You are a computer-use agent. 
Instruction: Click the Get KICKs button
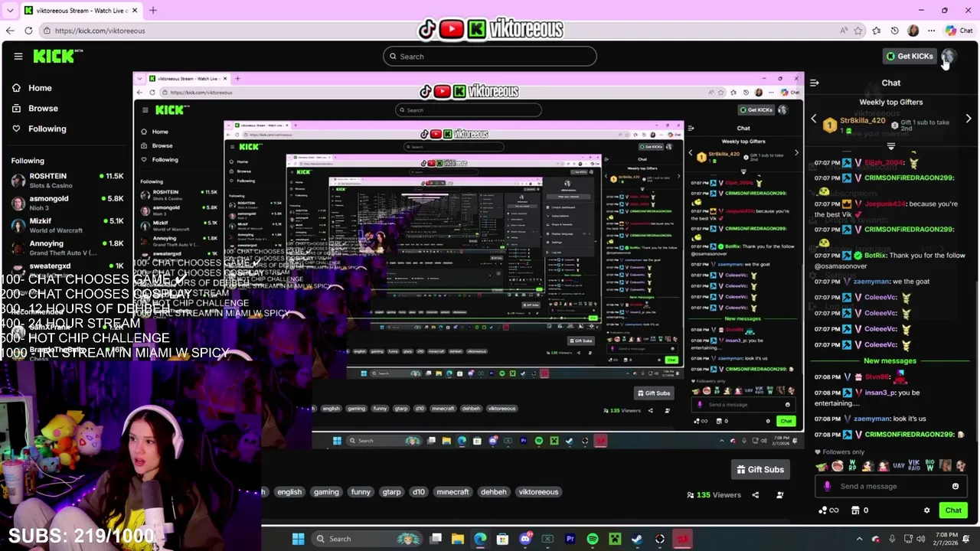tap(910, 56)
